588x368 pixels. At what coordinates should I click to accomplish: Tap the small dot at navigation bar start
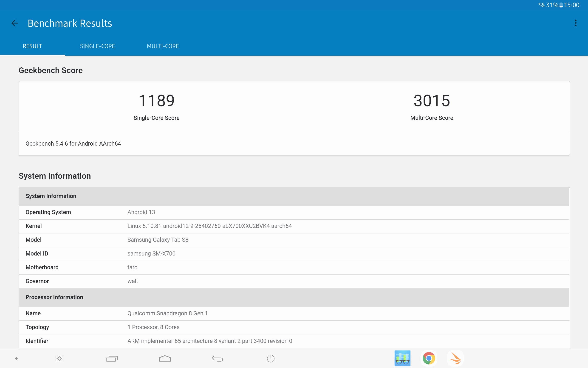[x=16, y=359]
